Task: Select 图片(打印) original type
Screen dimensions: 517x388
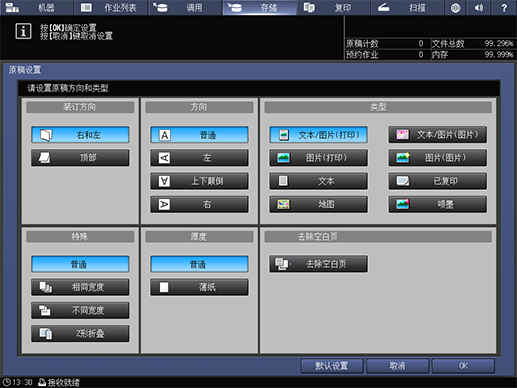Action: (319, 158)
